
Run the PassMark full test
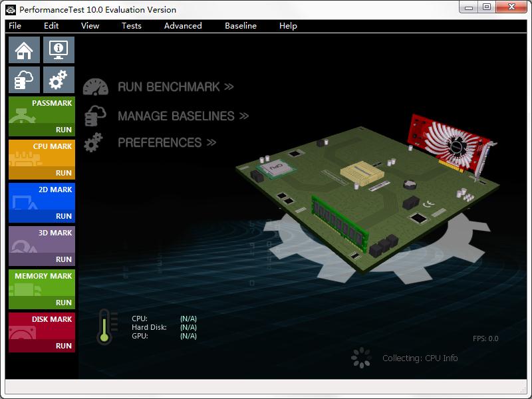(x=63, y=130)
